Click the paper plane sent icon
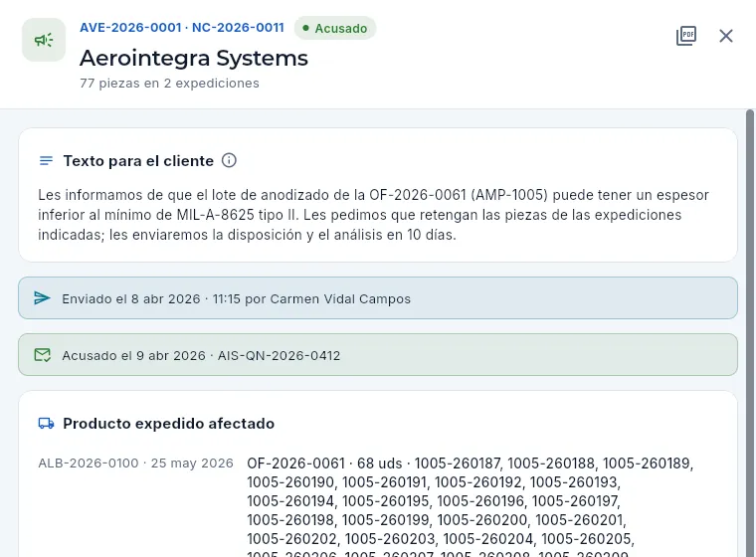 pyautogui.click(x=43, y=298)
